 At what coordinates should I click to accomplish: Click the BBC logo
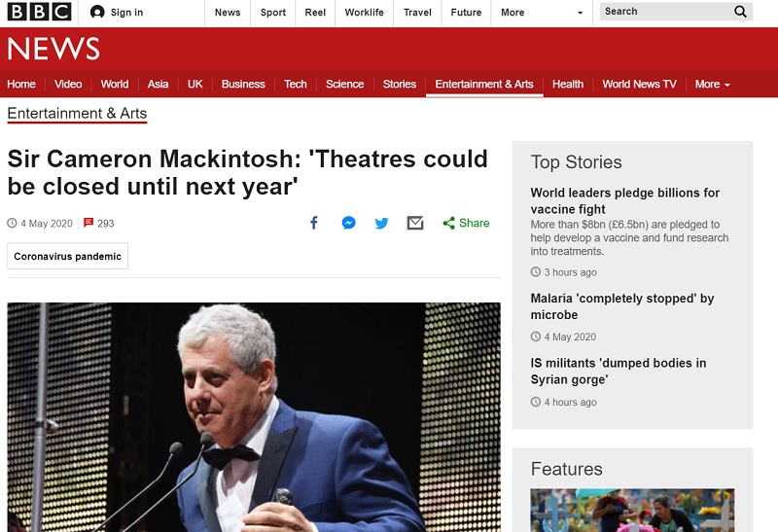[x=39, y=13]
